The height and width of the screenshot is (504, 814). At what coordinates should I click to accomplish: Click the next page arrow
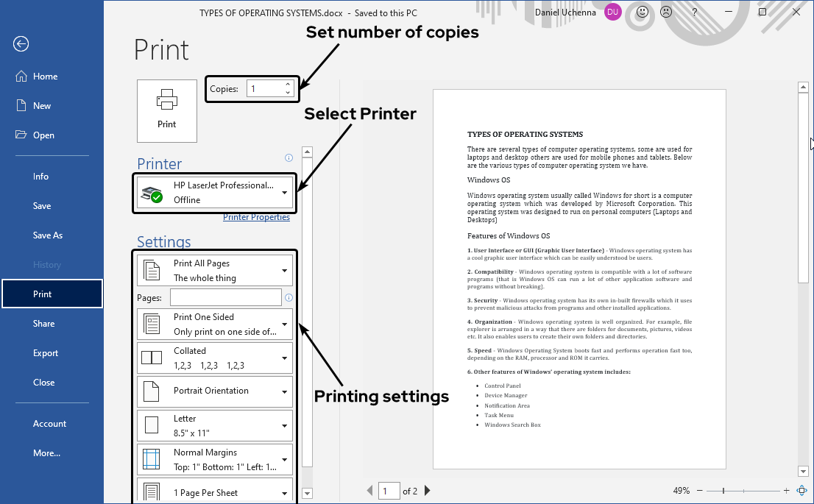(x=427, y=490)
